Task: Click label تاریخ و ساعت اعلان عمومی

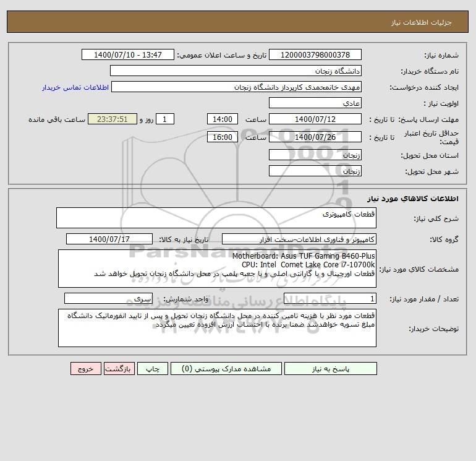Action: pyautogui.click(x=221, y=55)
